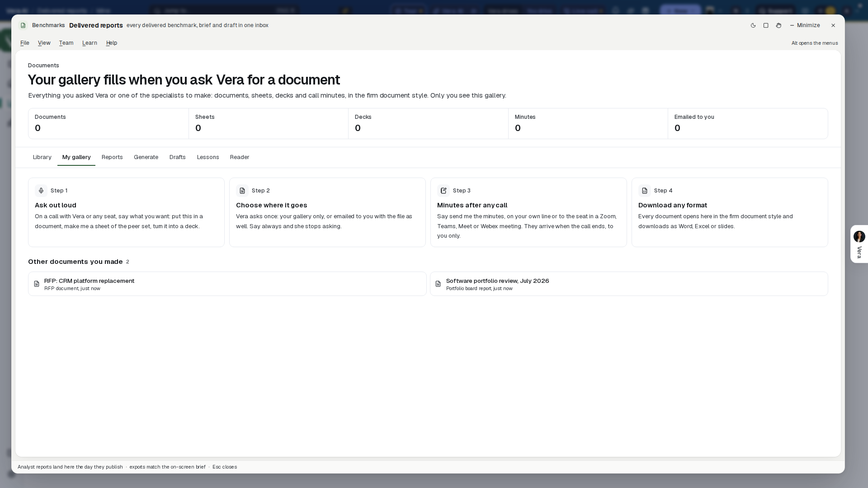Open the Learn menu
Screen dimensions: 868x488
[x=90, y=43]
